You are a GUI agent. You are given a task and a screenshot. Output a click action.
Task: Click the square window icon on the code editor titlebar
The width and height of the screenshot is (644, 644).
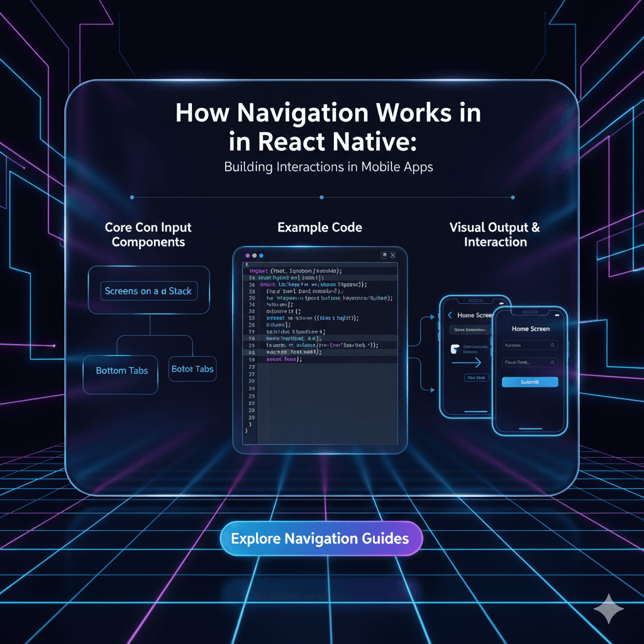click(x=384, y=255)
